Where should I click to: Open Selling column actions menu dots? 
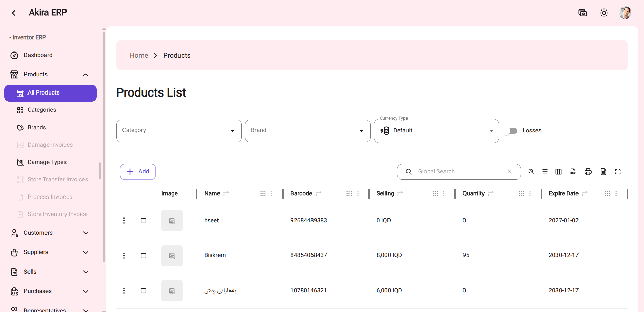(444, 194)
